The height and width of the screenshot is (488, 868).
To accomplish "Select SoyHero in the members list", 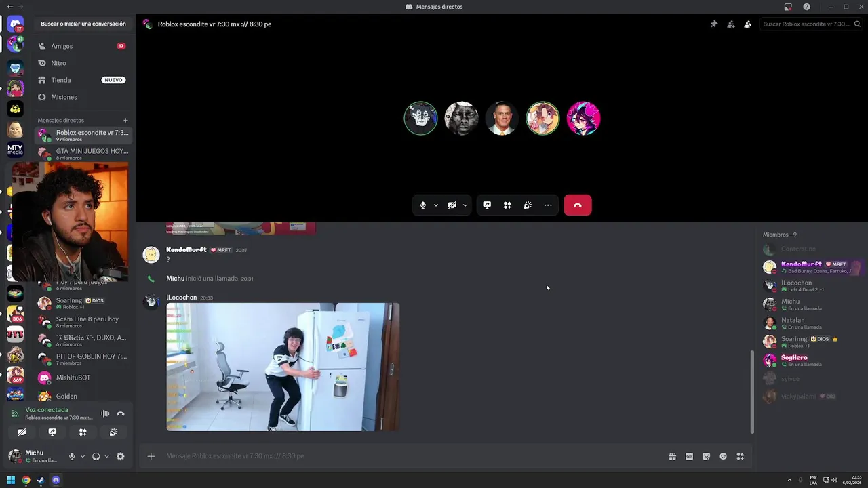I will point(811,360).
